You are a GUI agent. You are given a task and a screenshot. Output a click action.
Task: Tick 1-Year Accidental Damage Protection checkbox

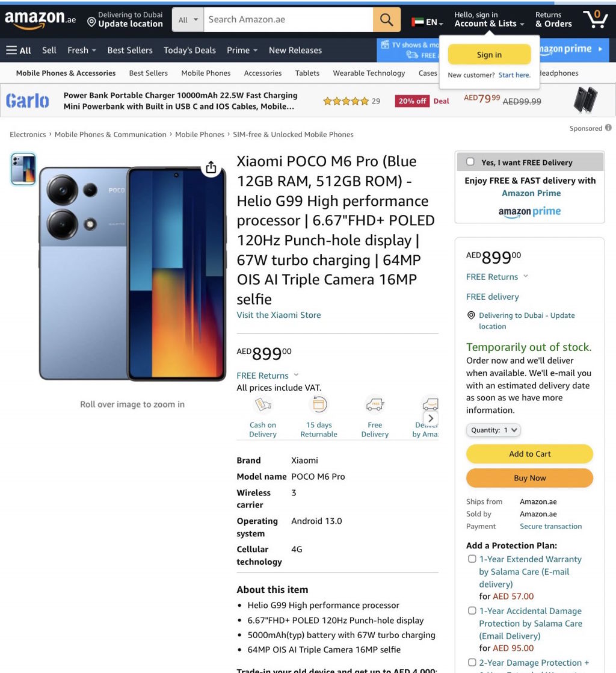pyautogui.click(x=472, y=610)
